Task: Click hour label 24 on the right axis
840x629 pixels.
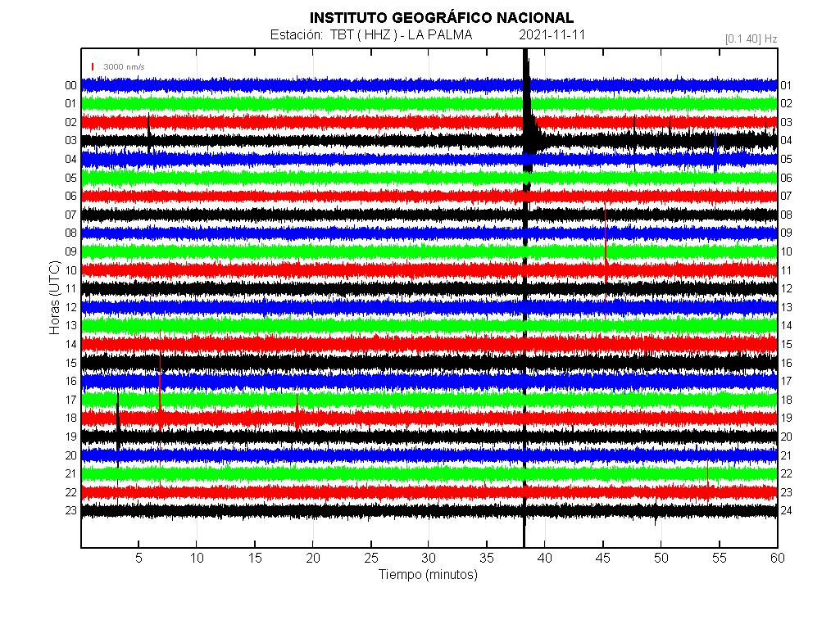Action: pyautogui.click(x=786, y=510)
